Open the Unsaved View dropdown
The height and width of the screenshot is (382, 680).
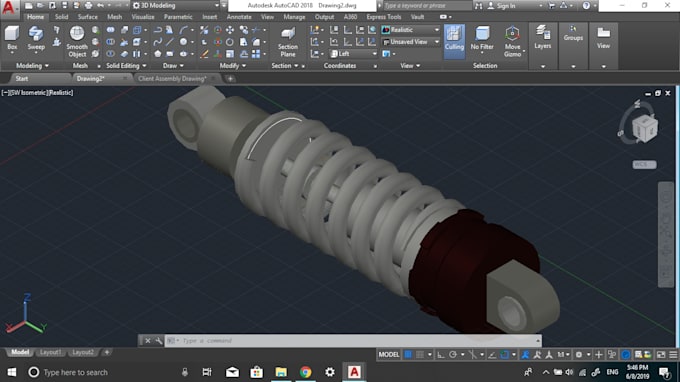tap(411, 42)
